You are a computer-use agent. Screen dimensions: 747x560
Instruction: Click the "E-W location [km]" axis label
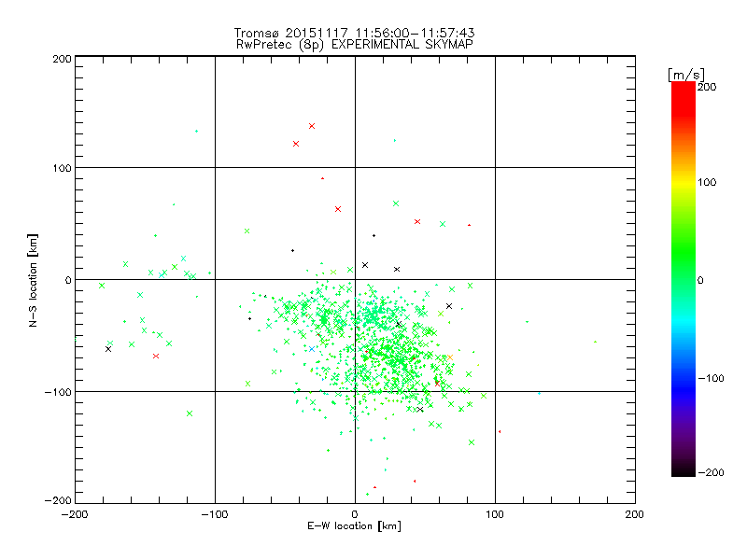tap(354, 526)
